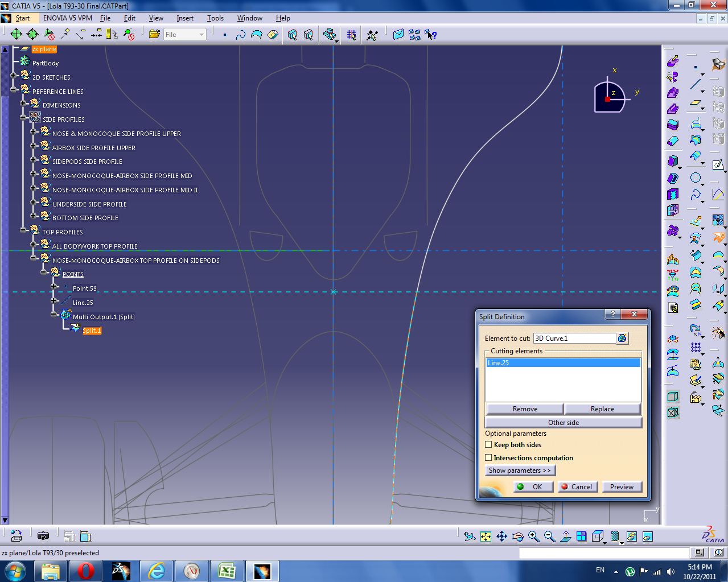This screenshot has width=728, height=582.
Task: Click the Replace cutting element button
Action: (x=602, y=409)
